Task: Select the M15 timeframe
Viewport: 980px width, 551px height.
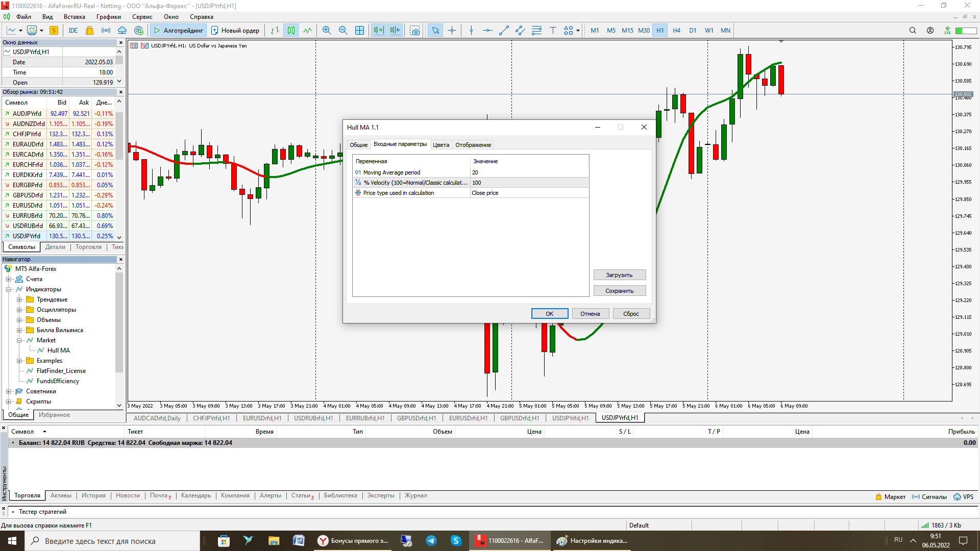Action: [x=627, y=31]
